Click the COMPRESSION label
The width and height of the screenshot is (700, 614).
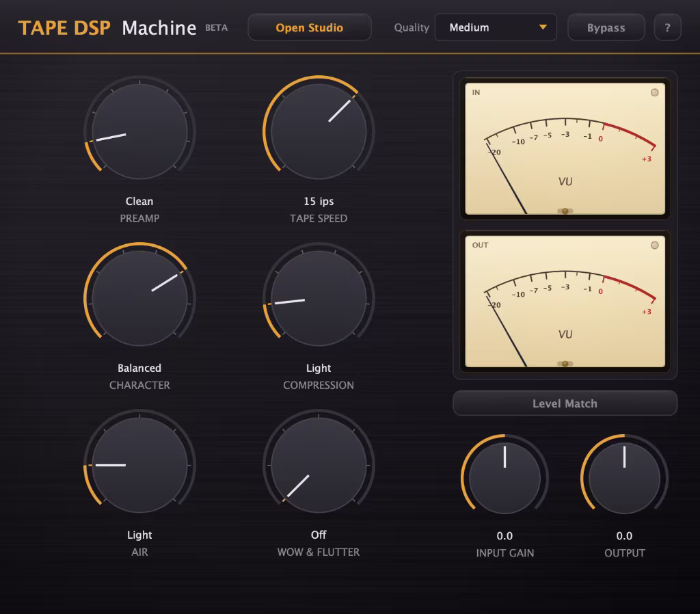[x=319, y=385]
